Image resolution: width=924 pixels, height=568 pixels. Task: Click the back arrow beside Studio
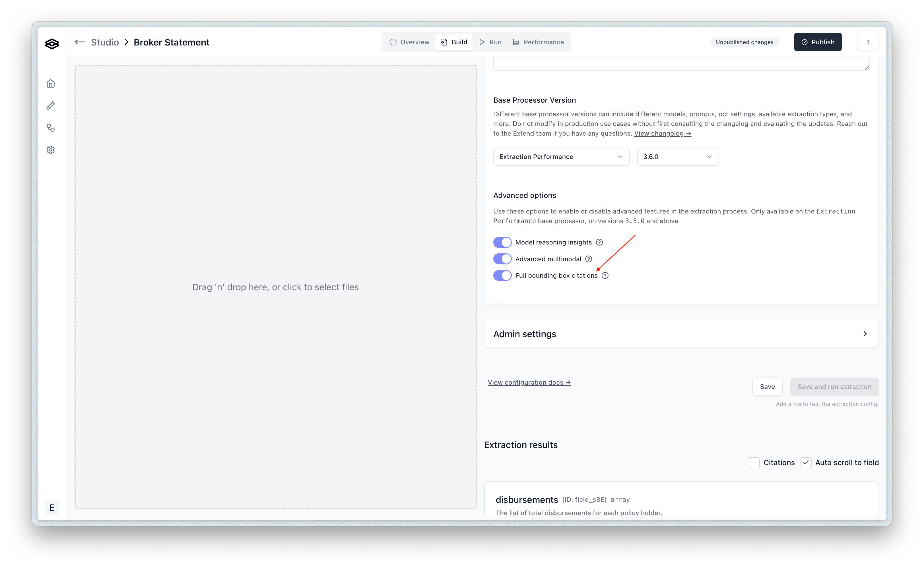pos(80,42)
